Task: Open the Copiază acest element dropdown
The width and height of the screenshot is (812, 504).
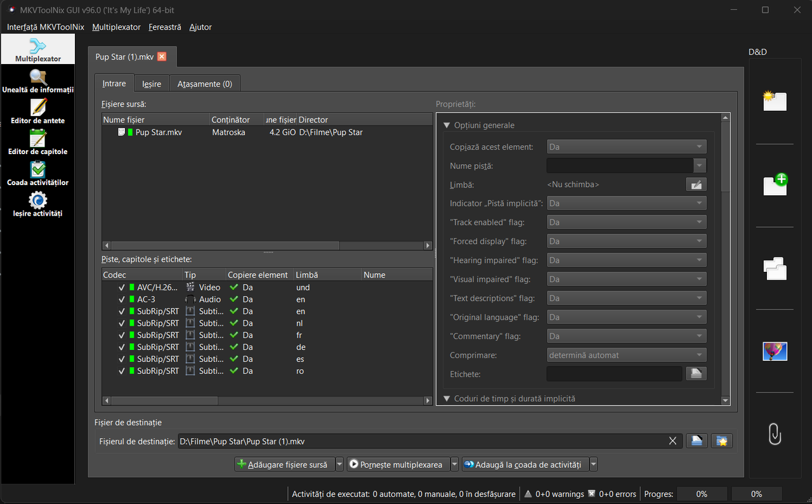Action: click(626, 146)
